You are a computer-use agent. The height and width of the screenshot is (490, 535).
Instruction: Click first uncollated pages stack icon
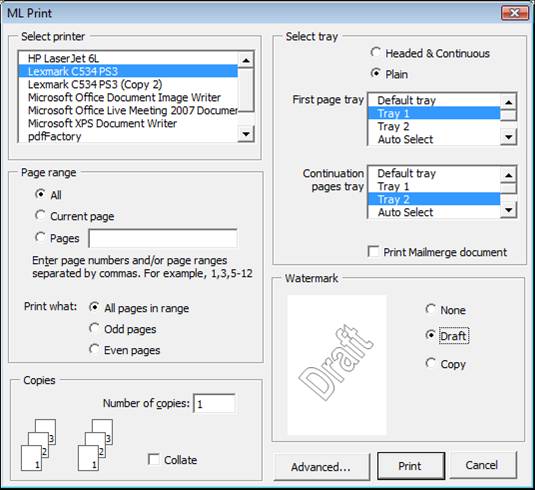click(x=39, y=445)
